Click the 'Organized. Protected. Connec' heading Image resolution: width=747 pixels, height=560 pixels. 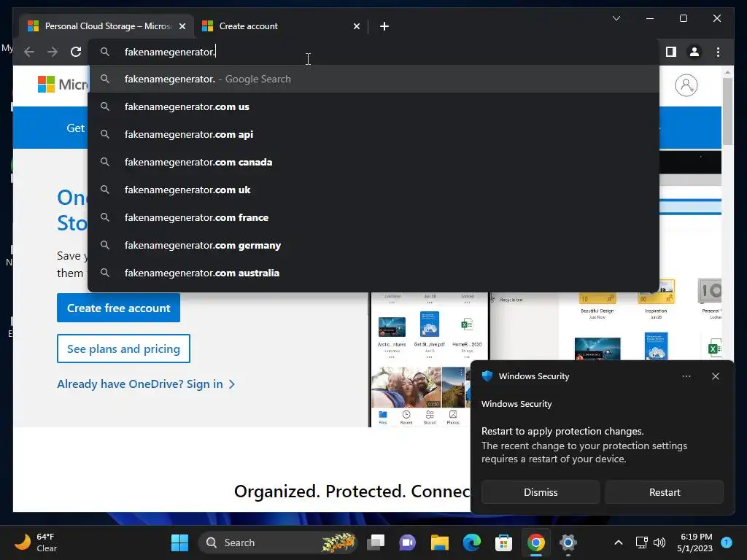tap(352, 491)
